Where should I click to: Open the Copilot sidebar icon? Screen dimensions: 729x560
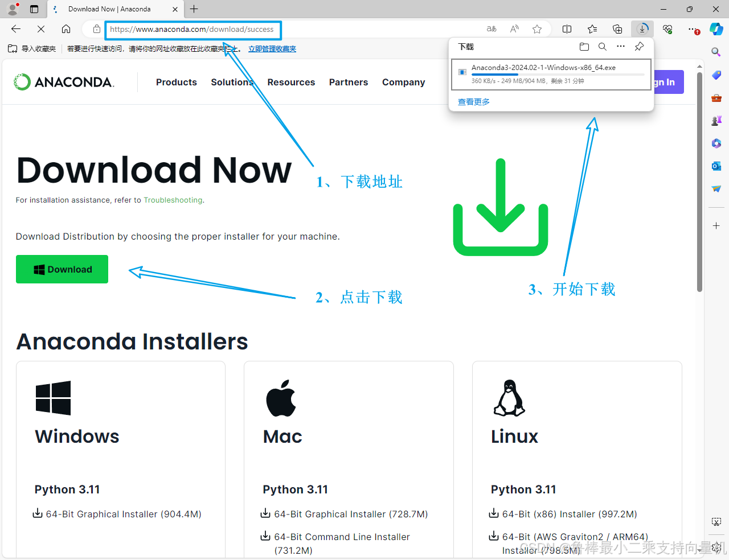click(x=716, y=29)
